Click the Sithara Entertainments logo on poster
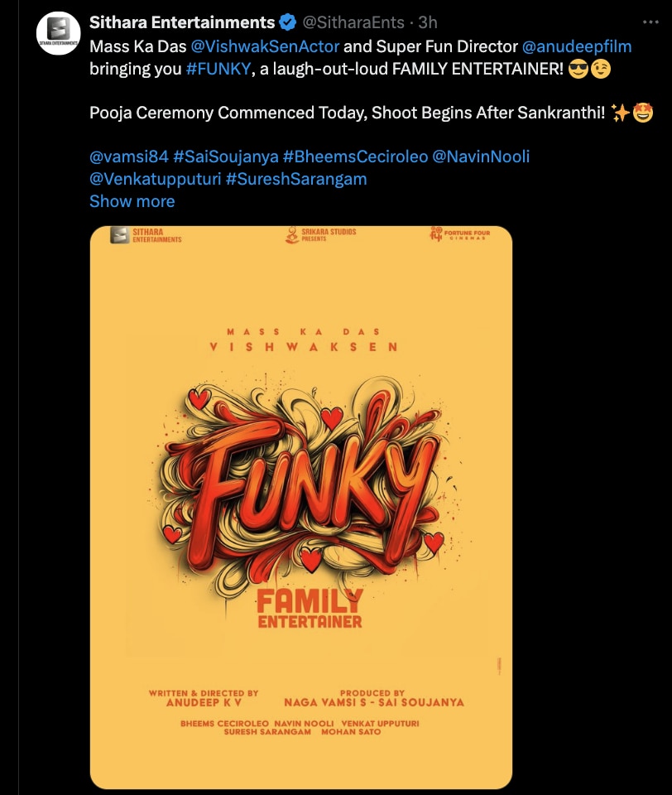 (146, 235)
